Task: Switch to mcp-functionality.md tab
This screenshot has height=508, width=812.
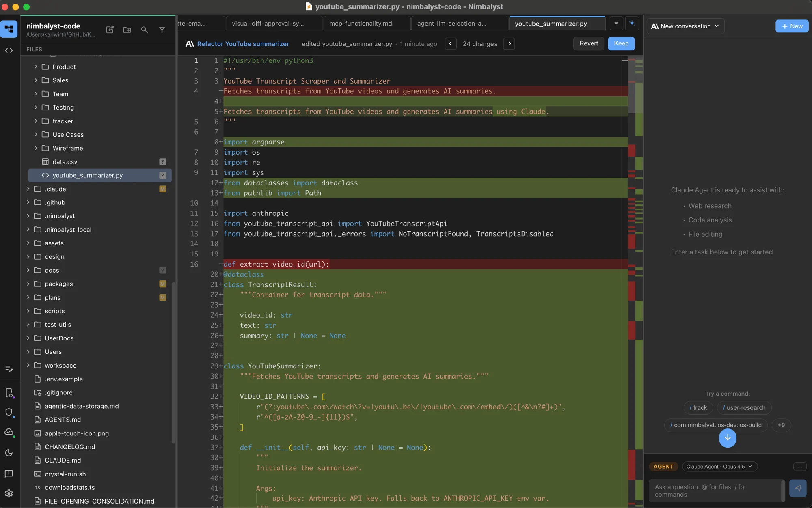Action: pos(367,23)
